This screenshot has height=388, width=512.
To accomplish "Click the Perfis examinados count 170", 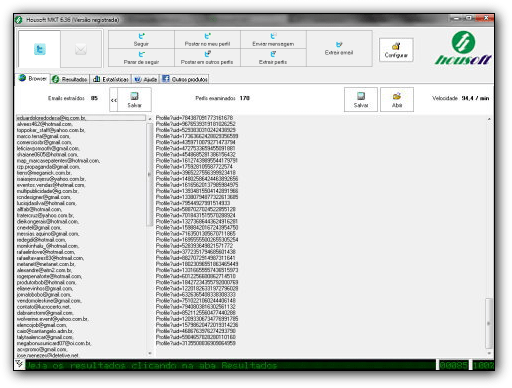I will (245, 98).
